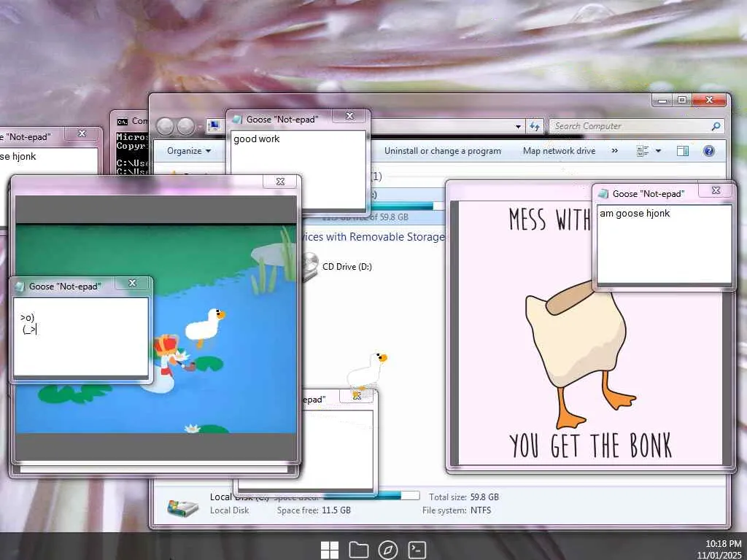Close the 'am goose hjonk' Goose Not-epad
Screen dimensions: 747x560
716,190
